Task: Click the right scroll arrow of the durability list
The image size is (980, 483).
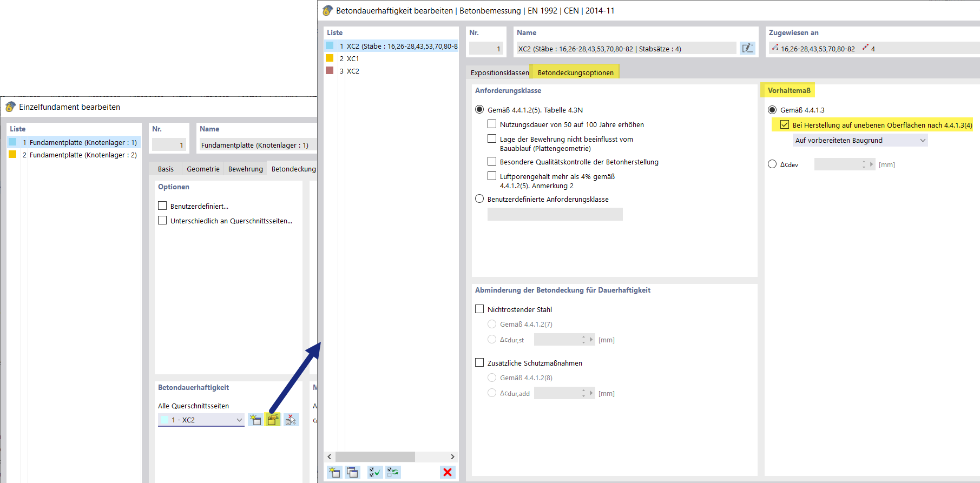Action: pos(452,456)
